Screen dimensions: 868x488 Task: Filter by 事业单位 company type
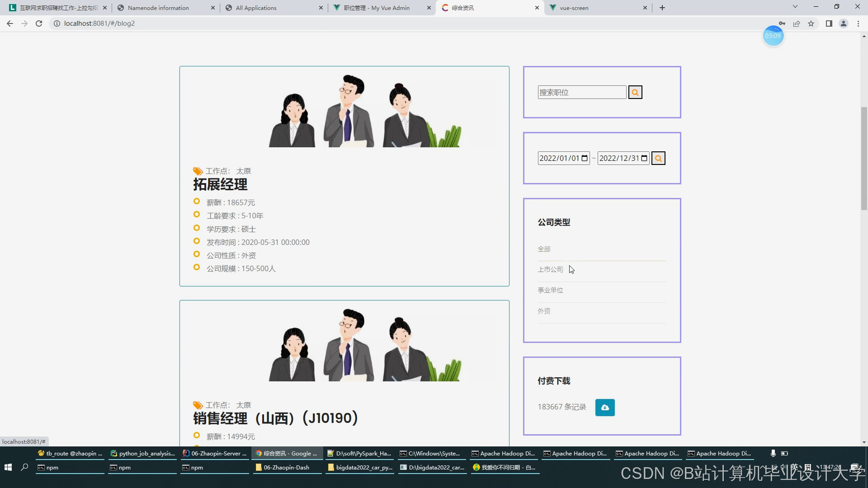[550, 290]
